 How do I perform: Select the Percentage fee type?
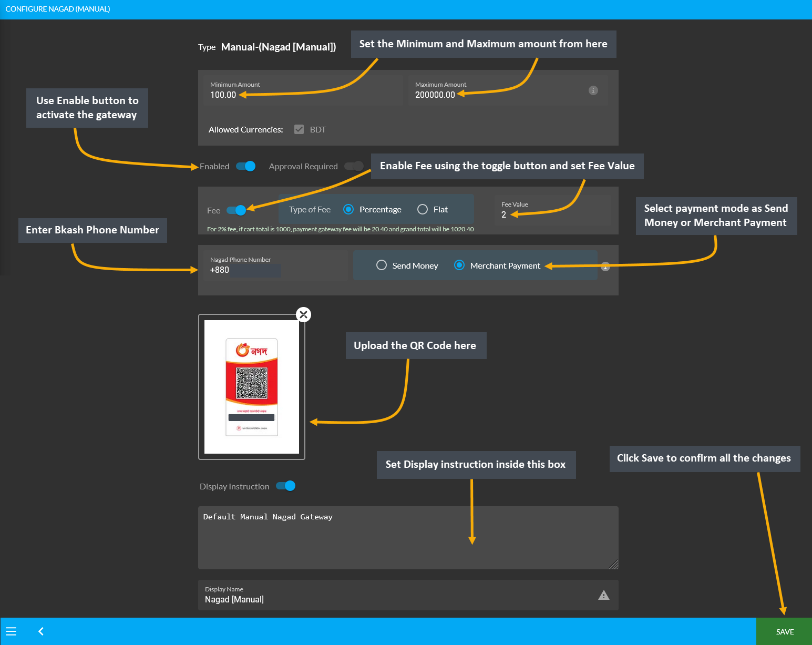pyautogui.click(x=348, y=209)
